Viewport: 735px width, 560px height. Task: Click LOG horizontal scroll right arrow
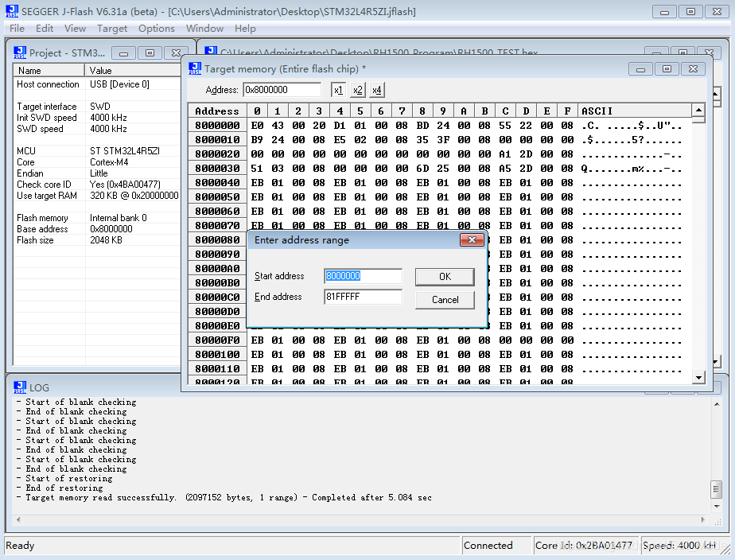tap(702, 519)
